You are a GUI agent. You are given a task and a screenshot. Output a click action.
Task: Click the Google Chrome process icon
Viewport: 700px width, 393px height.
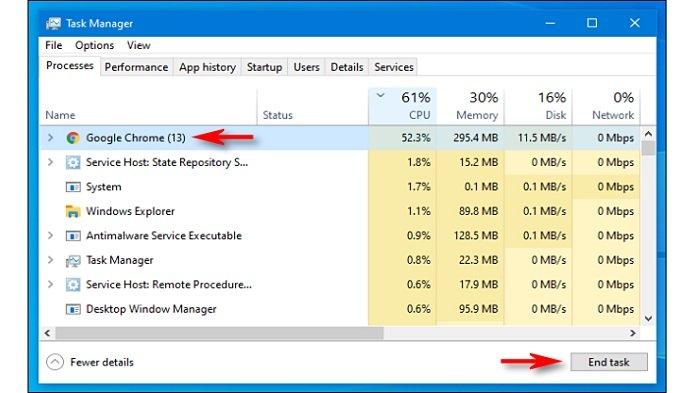coord(73,138)
